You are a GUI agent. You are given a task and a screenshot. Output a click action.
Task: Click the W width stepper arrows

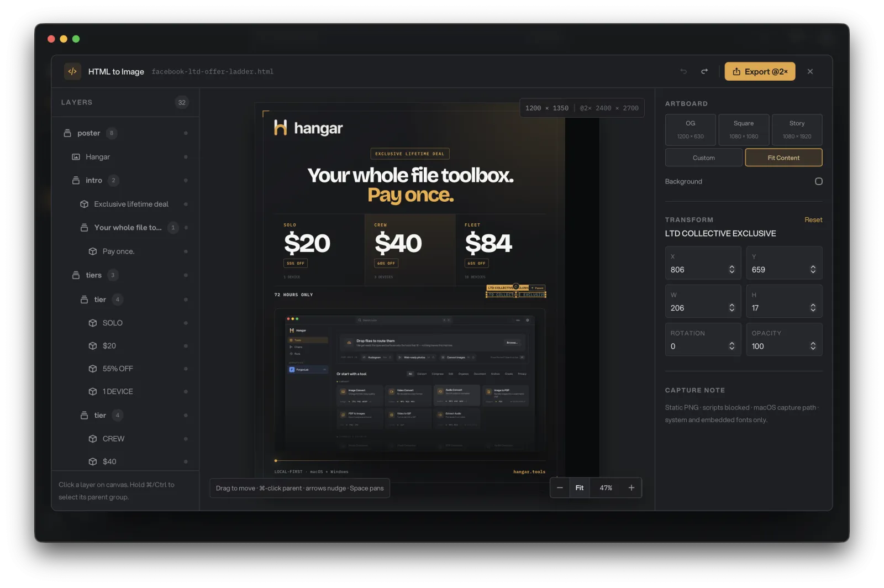[x=732, y=308]
